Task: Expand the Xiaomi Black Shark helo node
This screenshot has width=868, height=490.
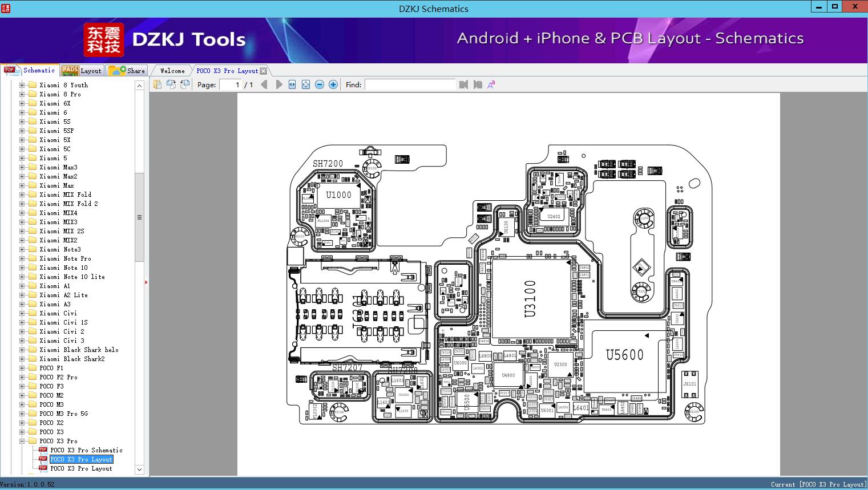Action: pos(22,350)
